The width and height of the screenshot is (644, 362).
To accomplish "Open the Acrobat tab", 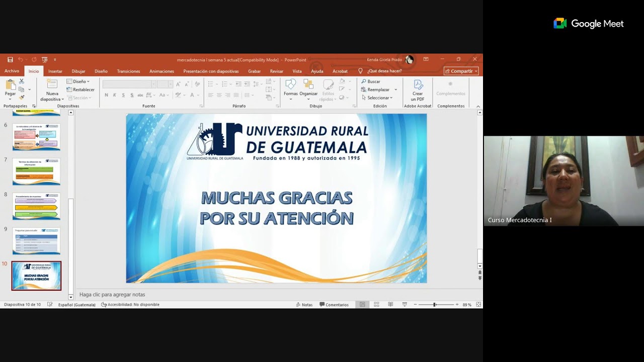I will (340, 71).
